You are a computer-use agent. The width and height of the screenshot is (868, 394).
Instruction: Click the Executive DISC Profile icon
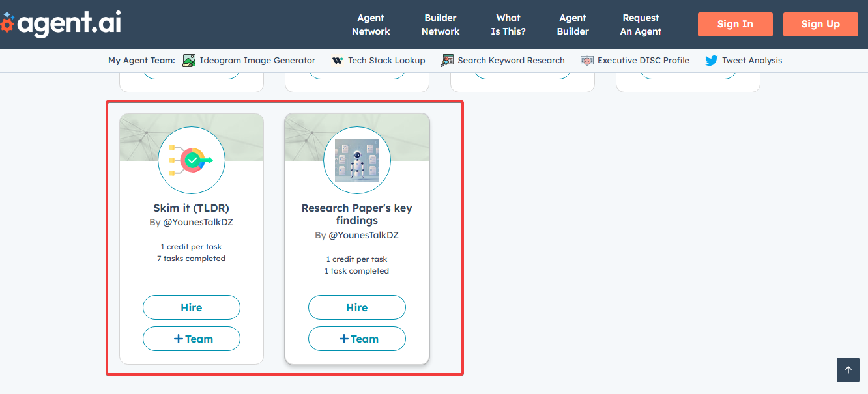tap(587, 61)
